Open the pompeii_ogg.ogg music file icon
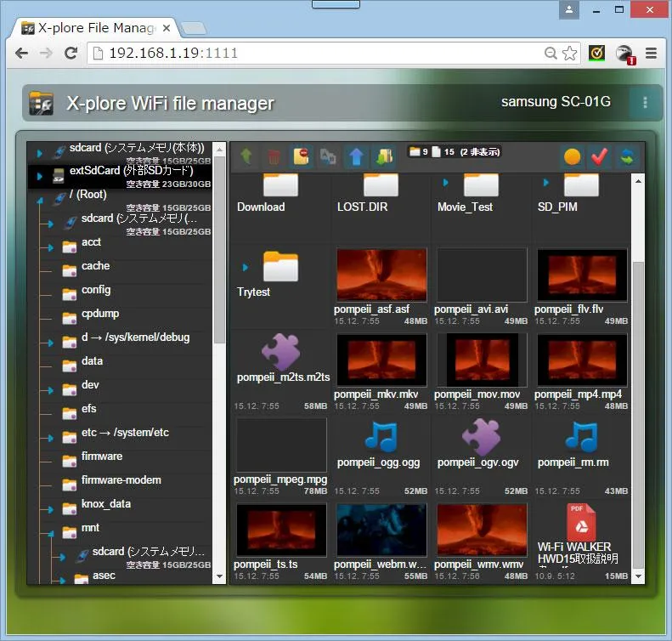Image resolution: width=672 pixels, height=641 pixels. point(381,437)
